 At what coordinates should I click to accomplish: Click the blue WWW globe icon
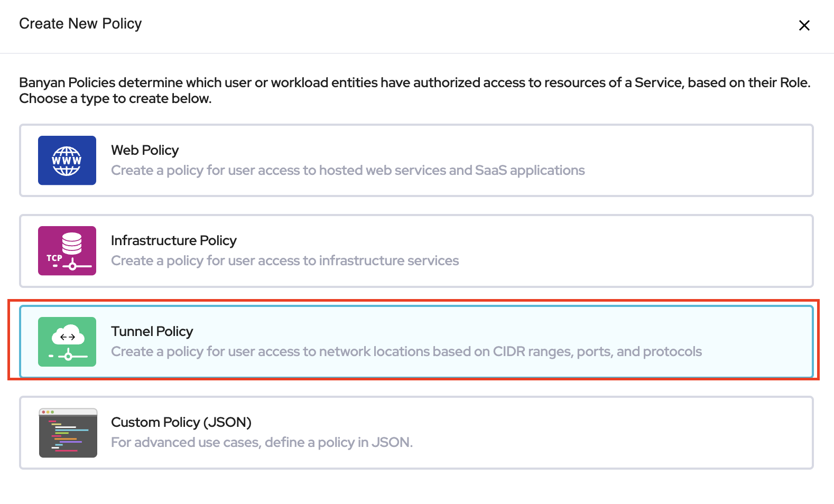[x=67, y=161]
